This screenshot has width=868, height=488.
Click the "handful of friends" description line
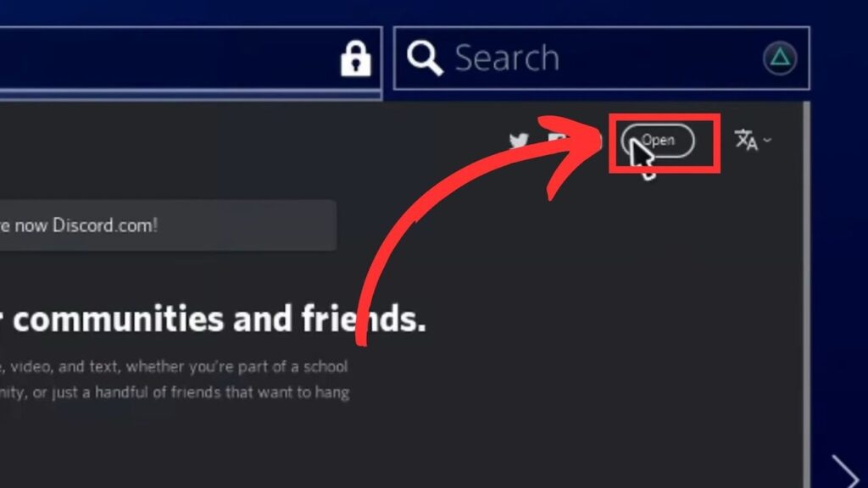pyautogui.click(x=175, y=393)
